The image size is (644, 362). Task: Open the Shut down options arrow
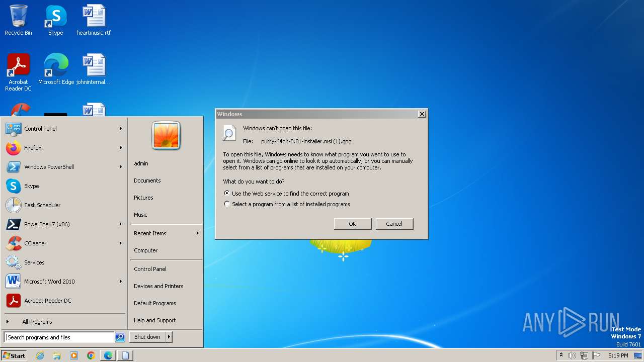(x=169, y=337)
